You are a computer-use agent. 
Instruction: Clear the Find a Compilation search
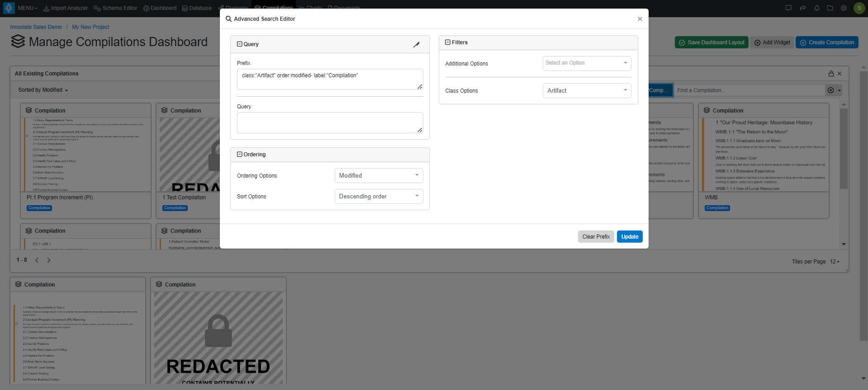[x=830, y=90]
